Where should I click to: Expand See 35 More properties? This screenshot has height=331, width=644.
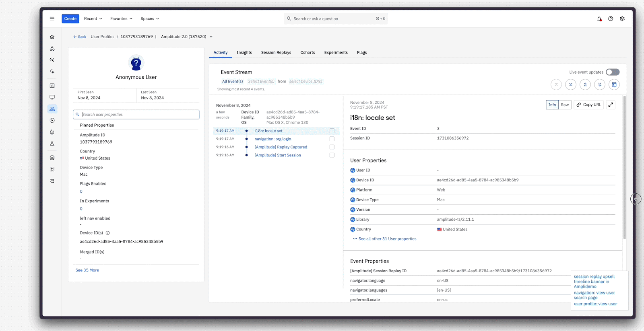[87, 270]
